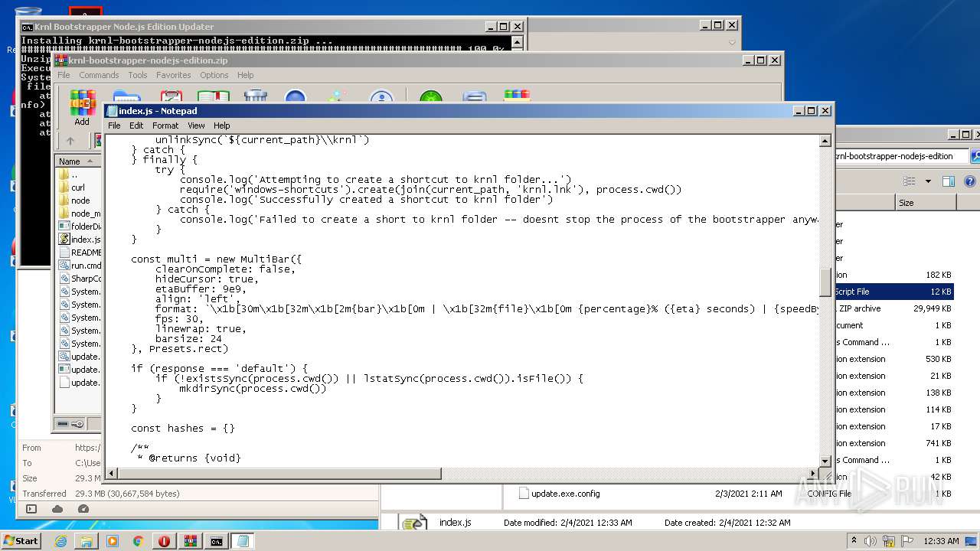Click the Add icon in WinRAR toolbar

click(x=81, y=108)
